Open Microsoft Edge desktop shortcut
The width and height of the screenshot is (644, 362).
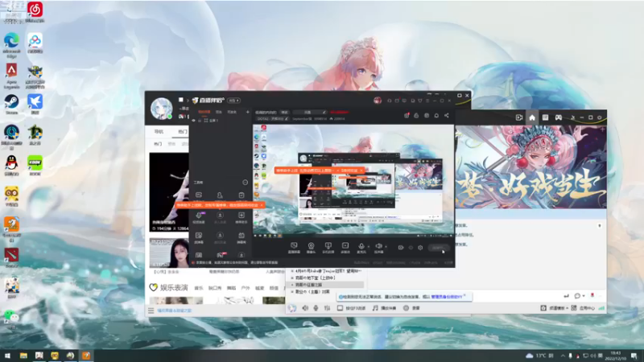tap(11, 45)
